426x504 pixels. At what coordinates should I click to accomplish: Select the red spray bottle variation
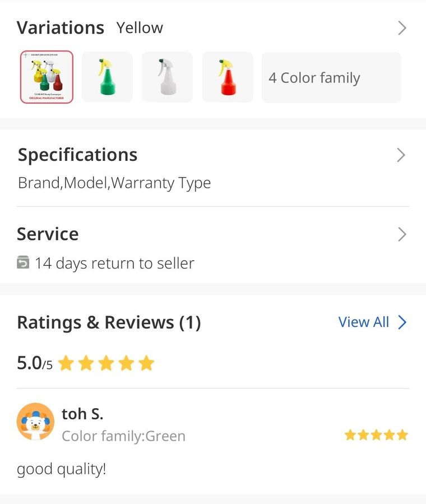(x=228, y=77)
